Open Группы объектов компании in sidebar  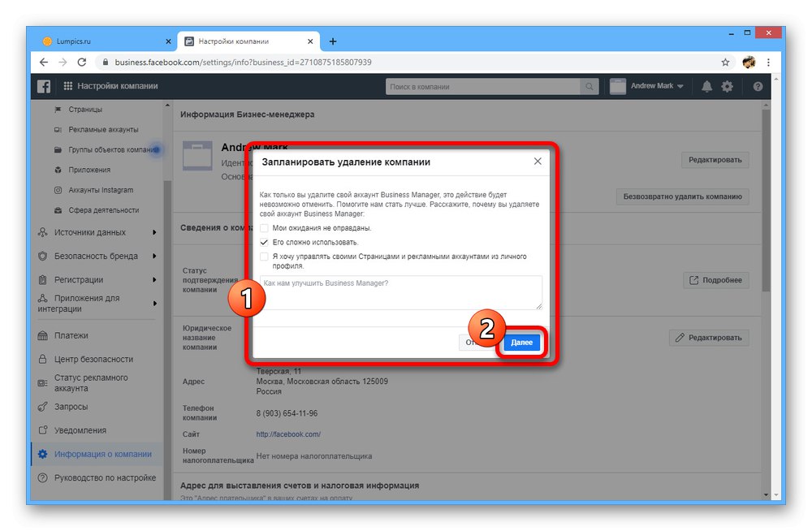107,149
